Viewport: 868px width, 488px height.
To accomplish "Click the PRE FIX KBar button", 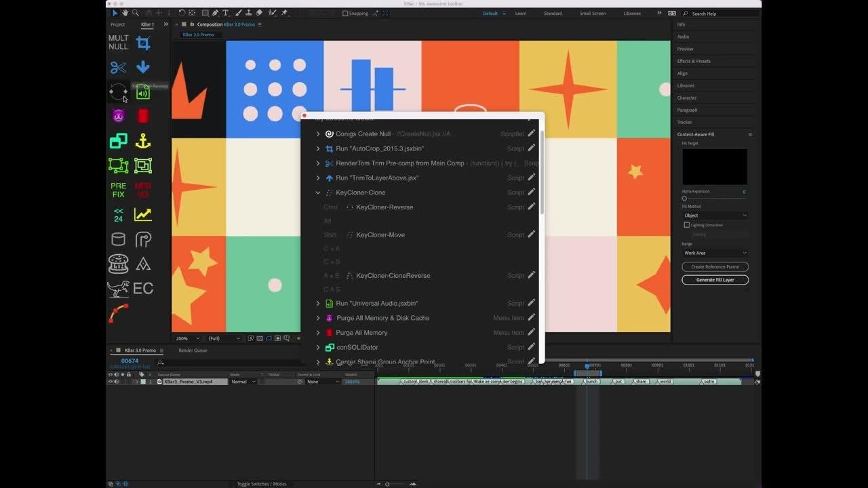I will (118, 190).
